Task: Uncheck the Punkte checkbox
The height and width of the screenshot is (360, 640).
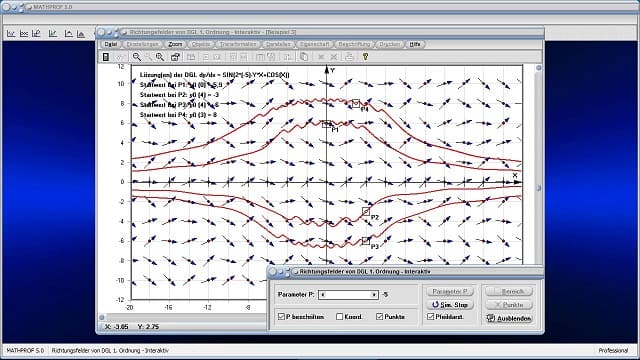Action: point(380,316)
